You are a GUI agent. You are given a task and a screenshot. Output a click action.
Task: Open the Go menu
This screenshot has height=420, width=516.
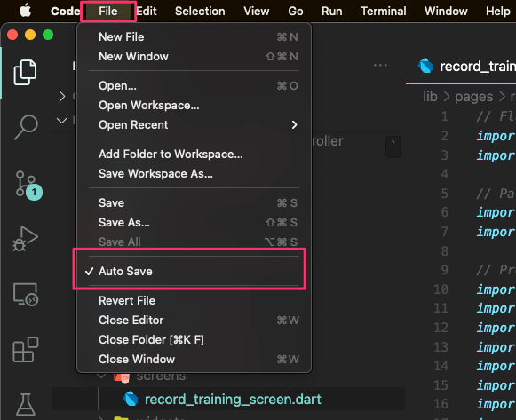coord(296,12)
